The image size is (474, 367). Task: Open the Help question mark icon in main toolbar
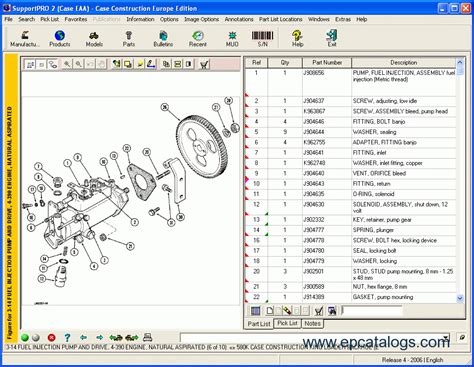tap(297, 39)
